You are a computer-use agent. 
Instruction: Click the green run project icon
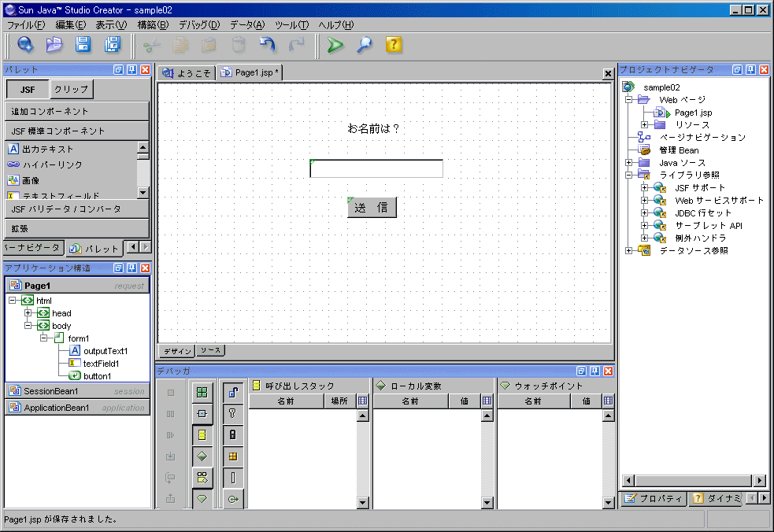335,46
